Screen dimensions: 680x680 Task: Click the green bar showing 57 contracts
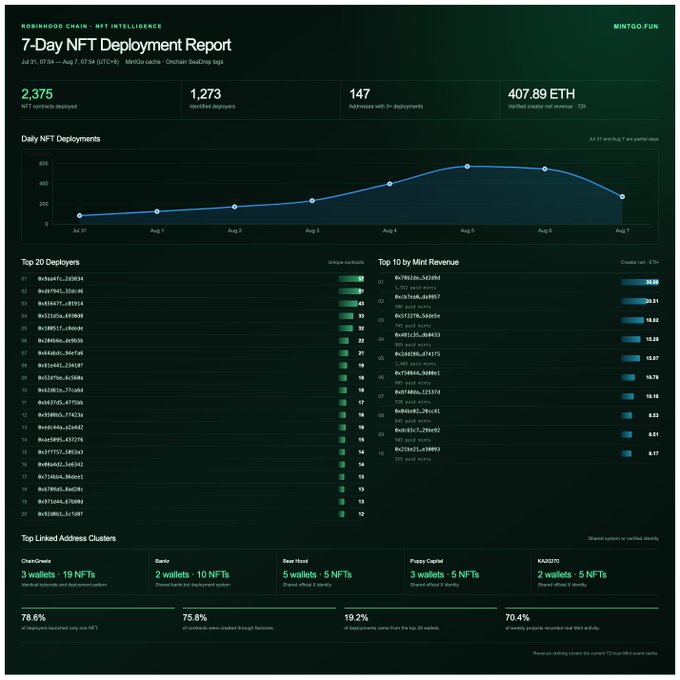[351, 279]
